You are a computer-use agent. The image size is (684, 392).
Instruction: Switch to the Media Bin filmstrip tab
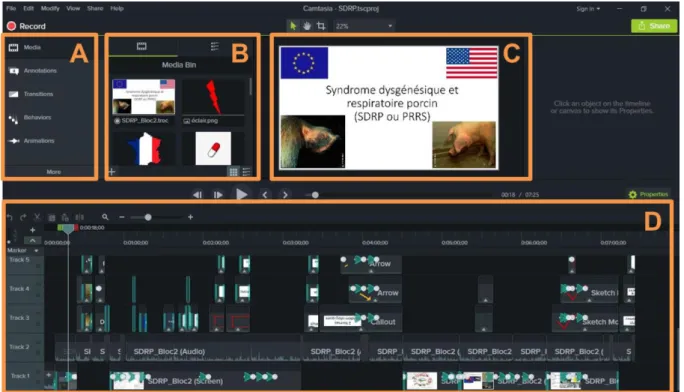coord(142,46)
